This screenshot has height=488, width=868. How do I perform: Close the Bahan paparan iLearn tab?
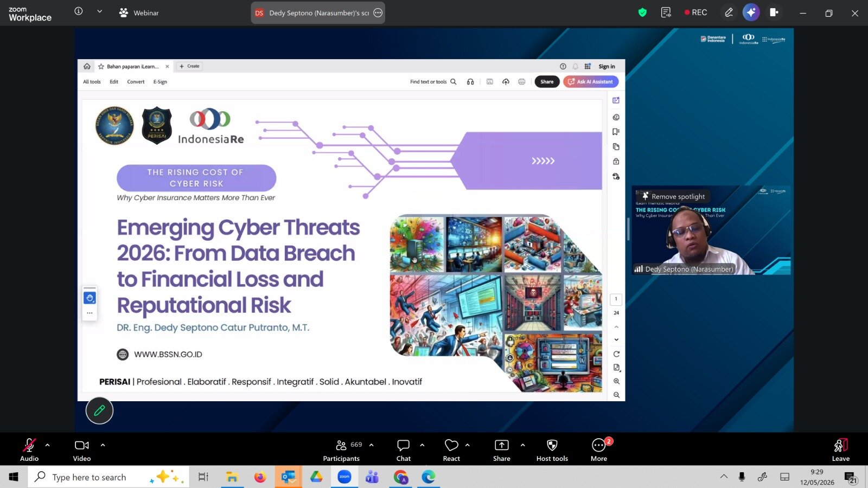pos(167,67)
